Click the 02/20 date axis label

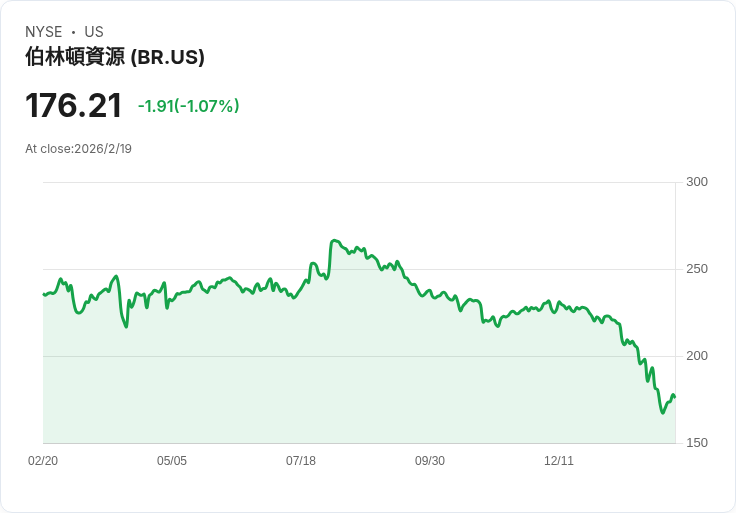click(x=43, y=460)
